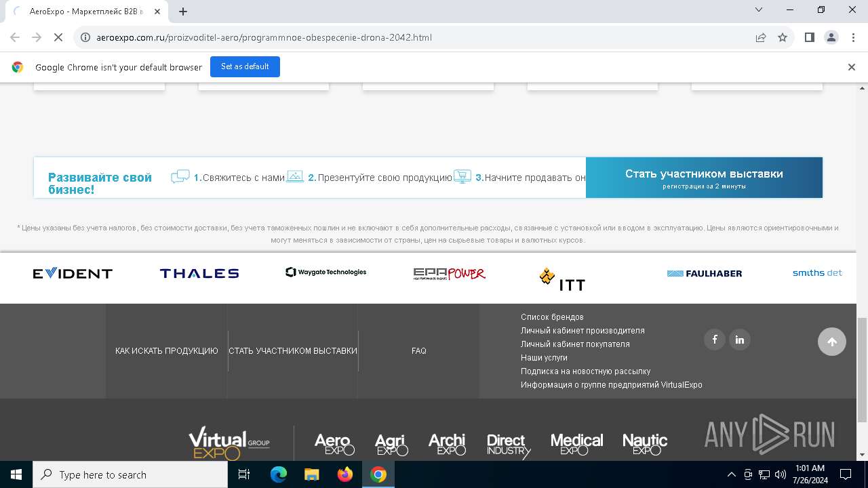Click Развивайте свой бизнес heading text

tap(100, 183)
